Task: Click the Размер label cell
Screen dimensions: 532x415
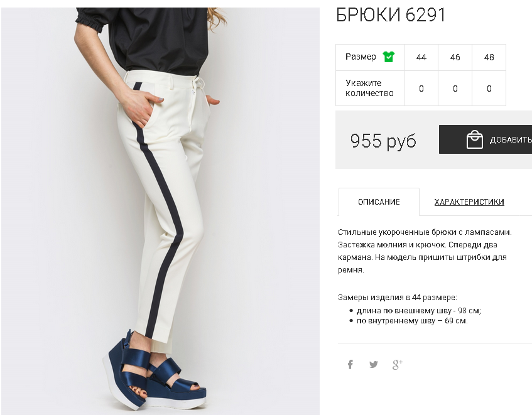Action: (x=370, y=57)
